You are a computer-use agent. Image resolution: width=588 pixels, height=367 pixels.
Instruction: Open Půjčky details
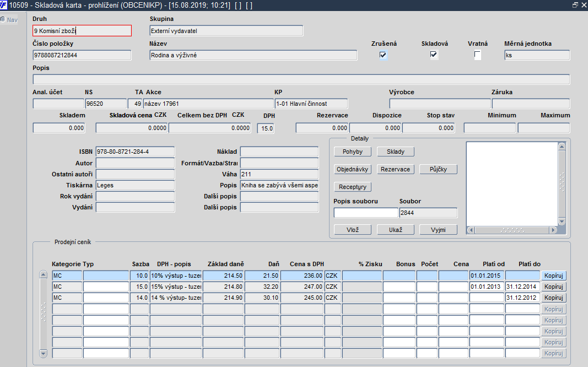click(x=438, y=169)
